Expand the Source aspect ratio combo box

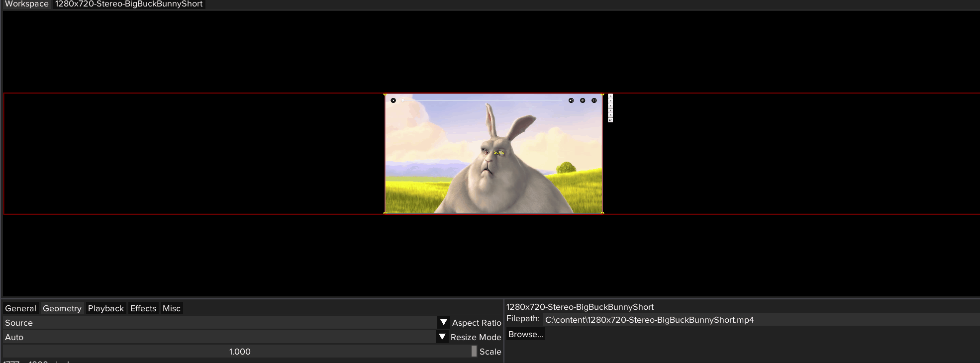[x=219, y=323]
